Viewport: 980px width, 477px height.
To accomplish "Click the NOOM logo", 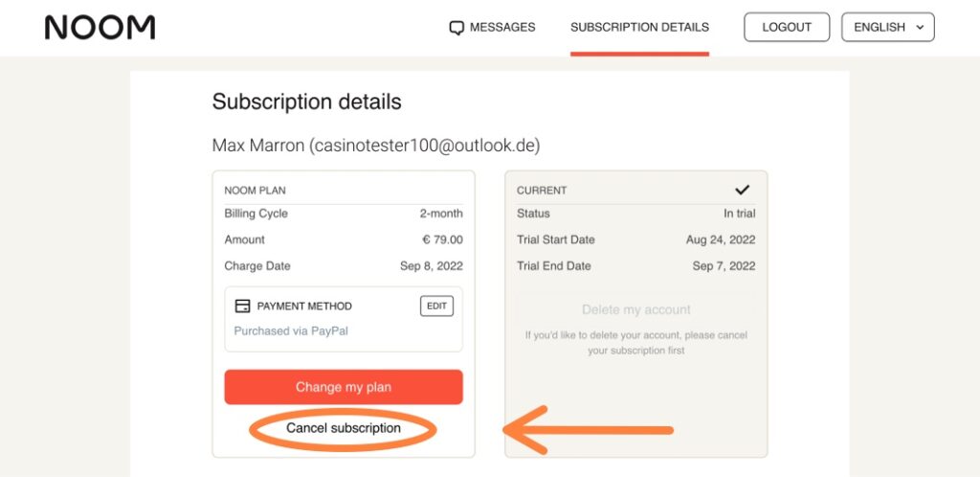I will coord(100,28).
